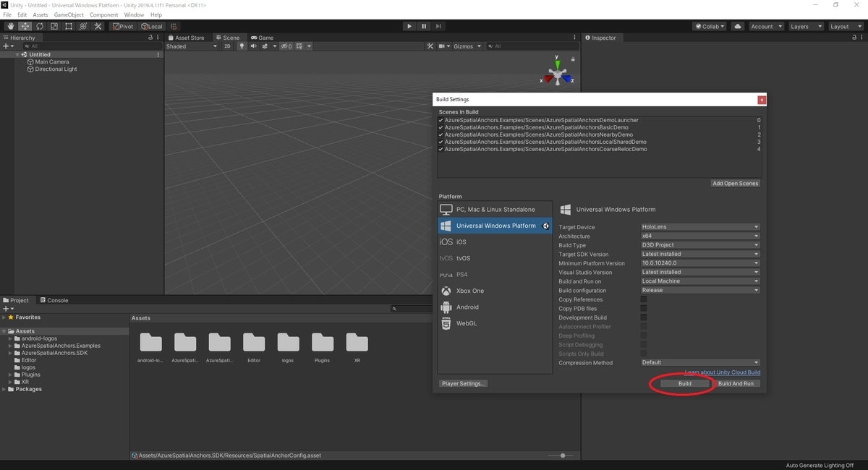Select the Hand tool in toolbar
868x470 pixels.
click(x=10, y=26)
